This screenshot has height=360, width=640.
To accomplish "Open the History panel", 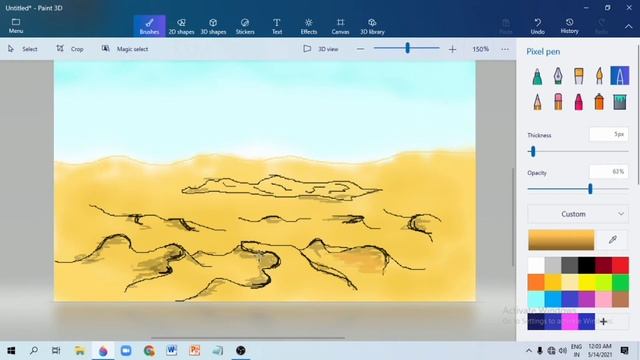I will [x=569, y=26].
